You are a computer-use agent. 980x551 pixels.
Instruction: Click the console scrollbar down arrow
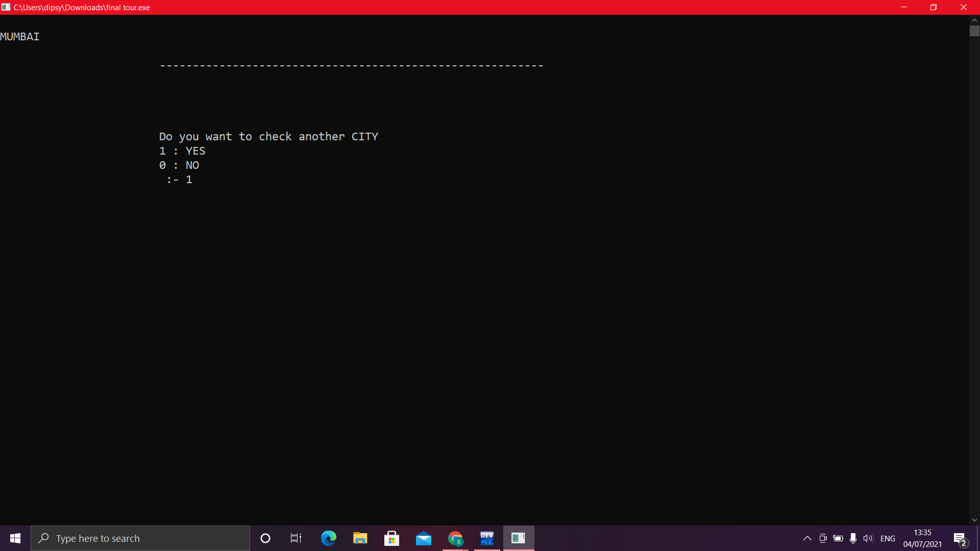pyautogui.click(x=974, y=520)
